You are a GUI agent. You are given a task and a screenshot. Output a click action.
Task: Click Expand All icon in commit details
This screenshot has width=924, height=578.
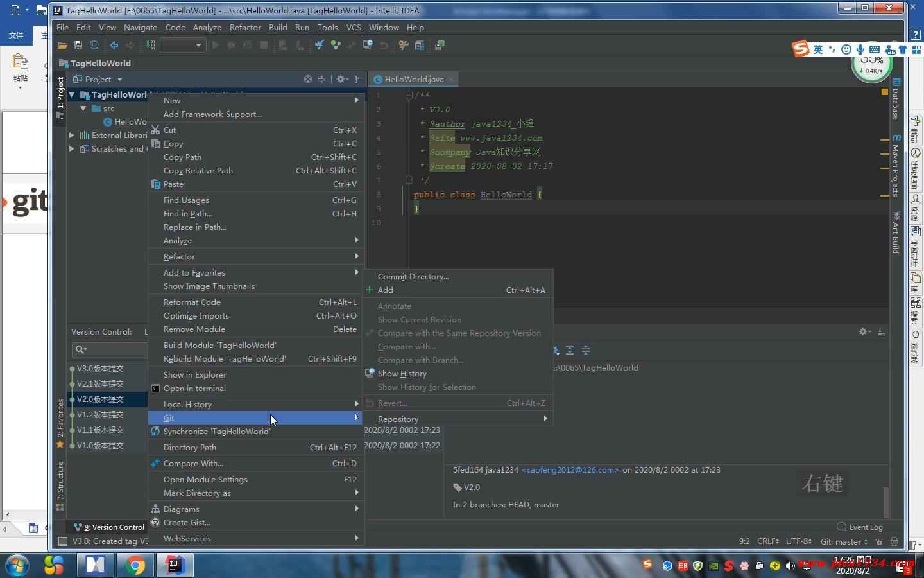pos(570,350)
